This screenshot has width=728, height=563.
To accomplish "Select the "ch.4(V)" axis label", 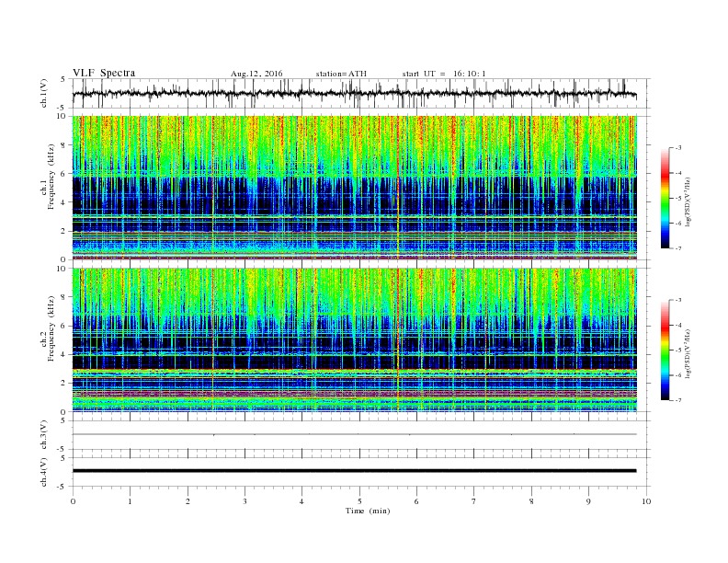I will click(43, 472).
